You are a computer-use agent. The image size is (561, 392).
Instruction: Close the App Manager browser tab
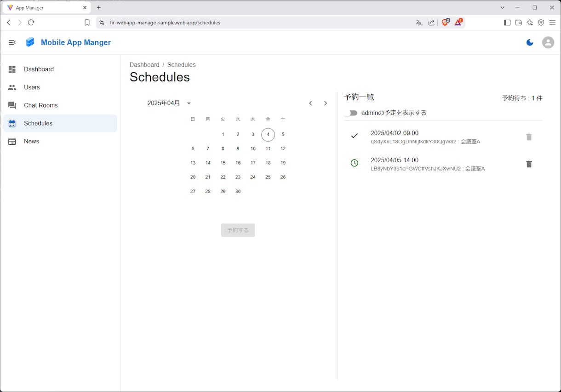tap(85, 8)
